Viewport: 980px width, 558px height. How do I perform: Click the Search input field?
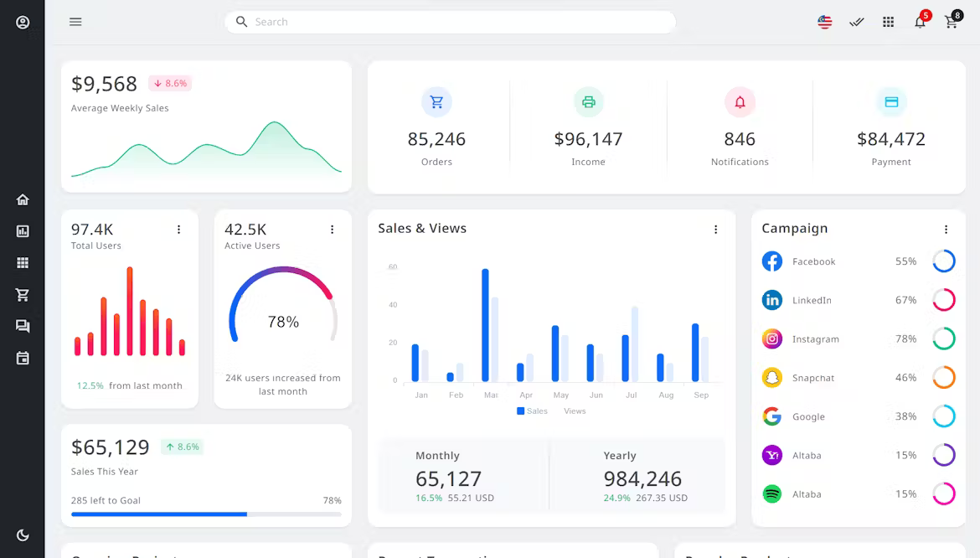click(x=450, y=22)
